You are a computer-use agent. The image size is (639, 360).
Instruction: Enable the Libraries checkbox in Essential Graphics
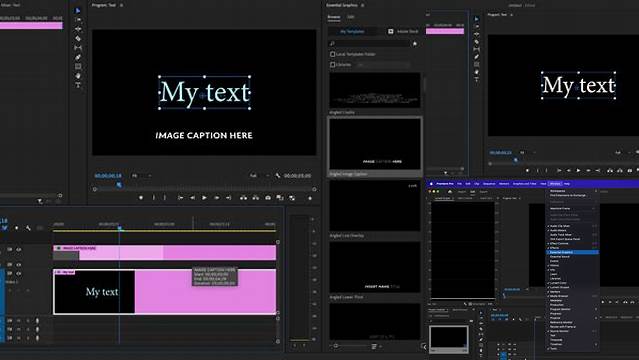(x=333, y=64)
